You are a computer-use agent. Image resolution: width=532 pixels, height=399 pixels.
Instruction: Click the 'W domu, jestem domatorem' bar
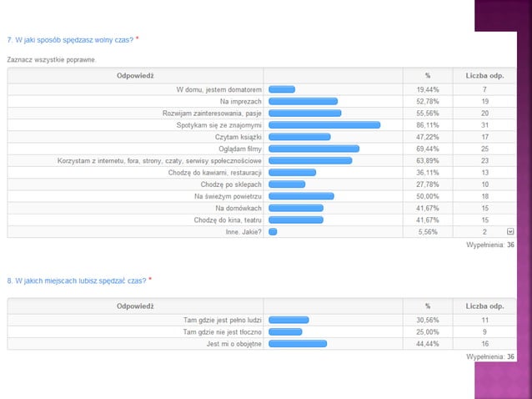282,89
